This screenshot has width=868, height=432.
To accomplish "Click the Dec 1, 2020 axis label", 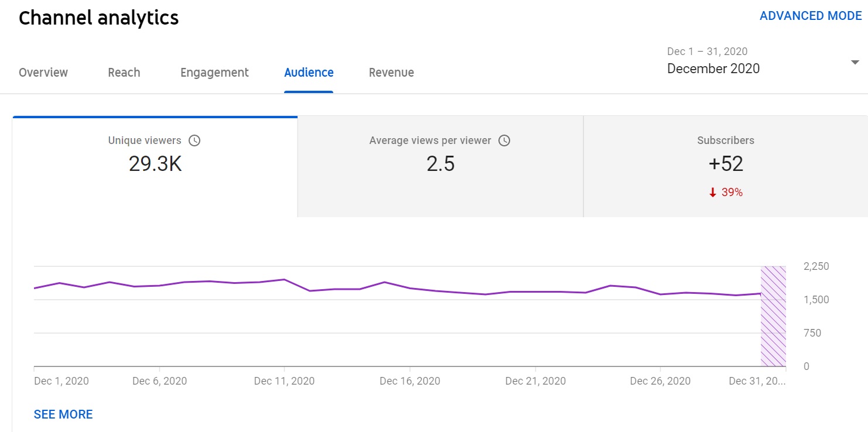I will pos(61,381).
